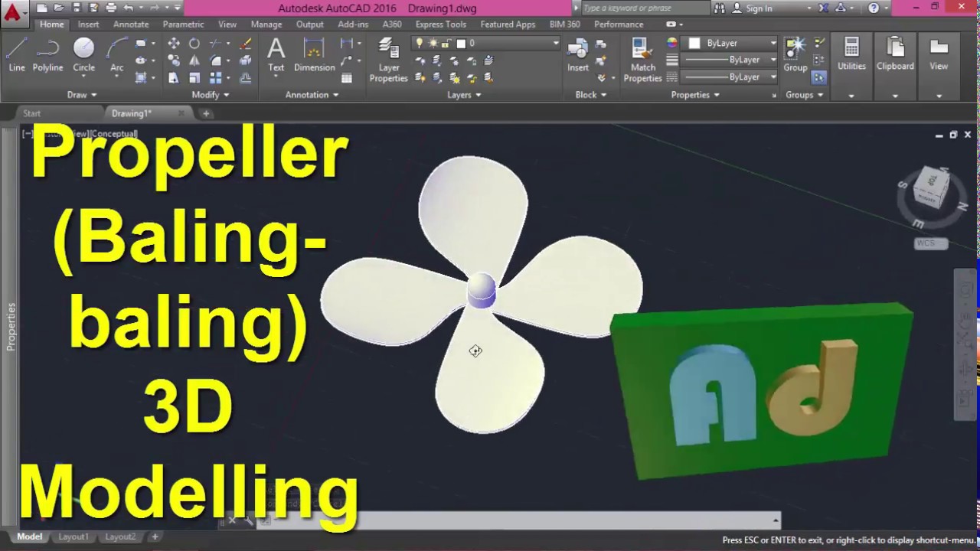The image size is (980, 551).
Task: Switch to the Annotate ribbon tab
Action: click(x=131, y=24)
